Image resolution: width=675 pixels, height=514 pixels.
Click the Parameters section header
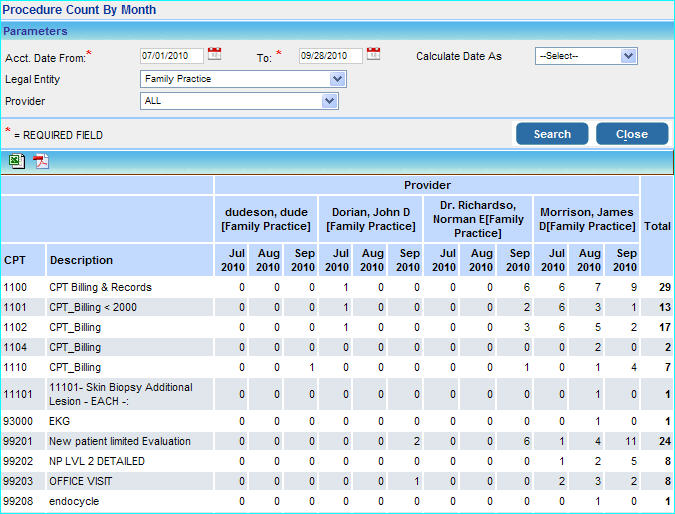(x=35, y=31)
